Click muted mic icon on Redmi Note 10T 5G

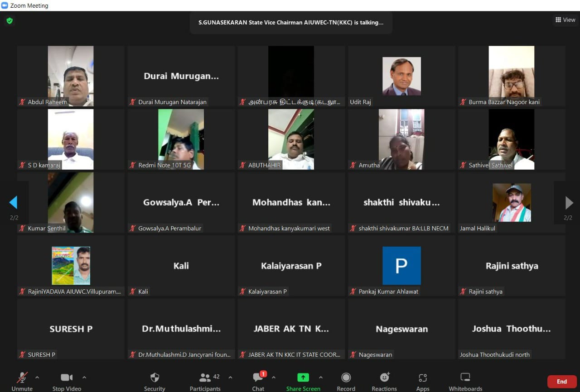click(133, 165)
